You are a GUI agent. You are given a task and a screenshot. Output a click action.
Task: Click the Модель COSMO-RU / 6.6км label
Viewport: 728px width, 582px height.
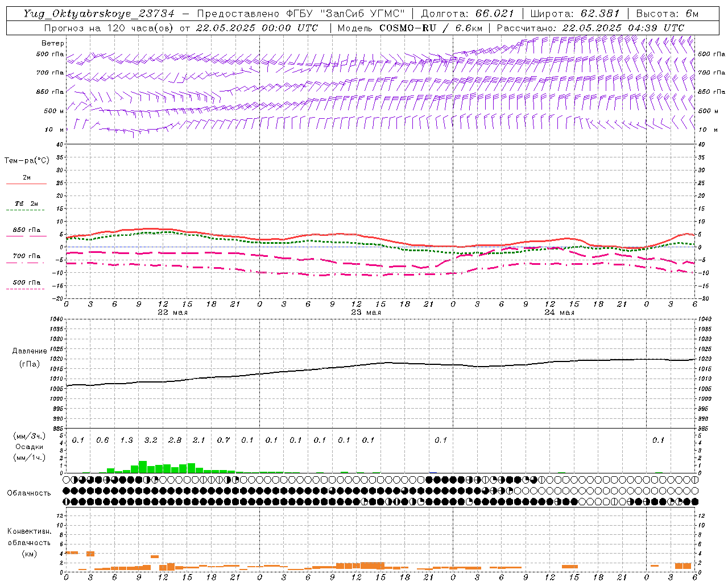[x=410, y=28]
